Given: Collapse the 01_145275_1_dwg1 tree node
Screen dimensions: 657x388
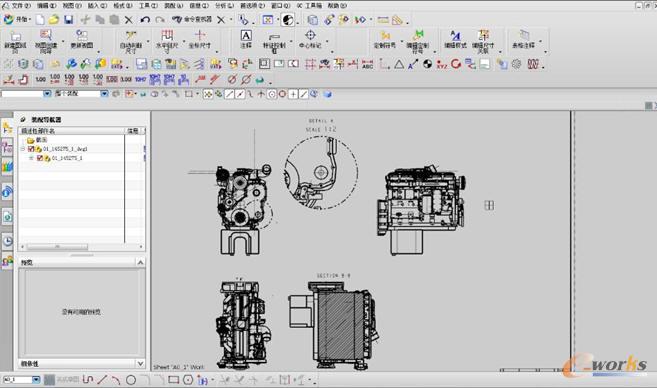Looking at the screenshot, I should pyautogui.click(x=23, y=149).
